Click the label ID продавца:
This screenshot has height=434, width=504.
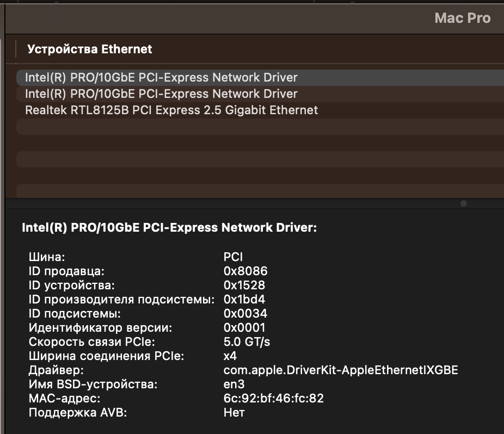[66, 271]
